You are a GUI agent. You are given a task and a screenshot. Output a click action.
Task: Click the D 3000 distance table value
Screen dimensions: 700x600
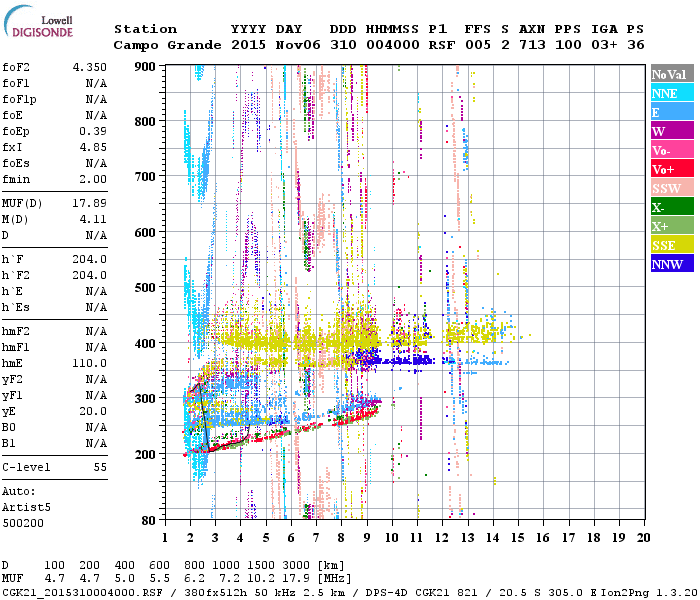pos(296,566)
